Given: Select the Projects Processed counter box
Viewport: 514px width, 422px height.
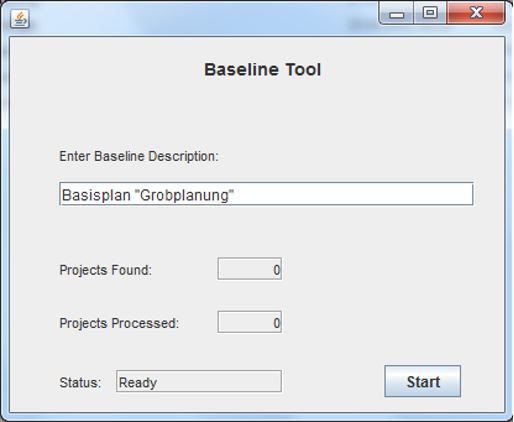Looking at the screenshot, I should pos(250,322).
